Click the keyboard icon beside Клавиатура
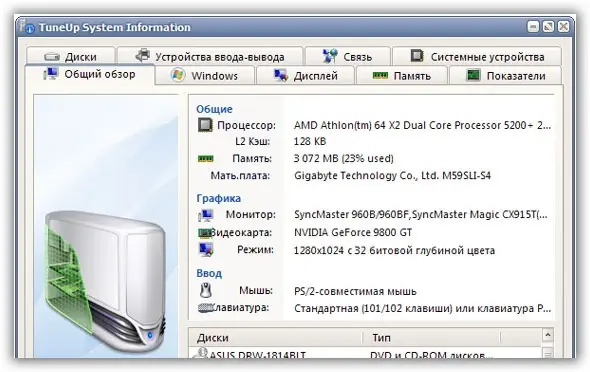Image resolution: width=590 pixels, height=372 pixels. pyautogui.click(x=205, y=308)
